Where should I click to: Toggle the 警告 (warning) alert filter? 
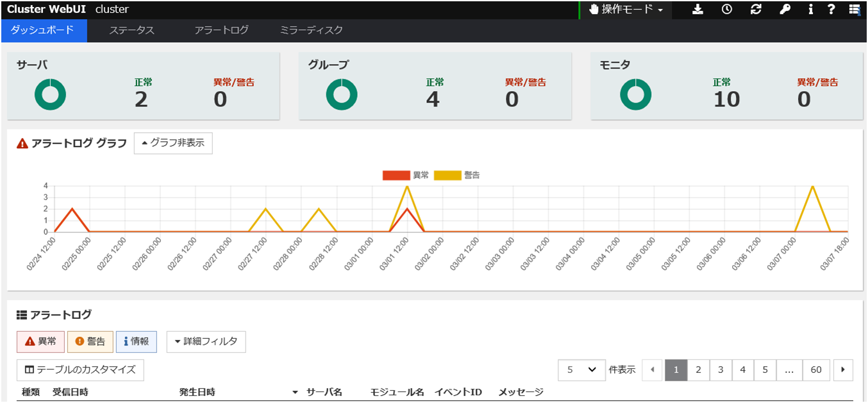point(90,341)
